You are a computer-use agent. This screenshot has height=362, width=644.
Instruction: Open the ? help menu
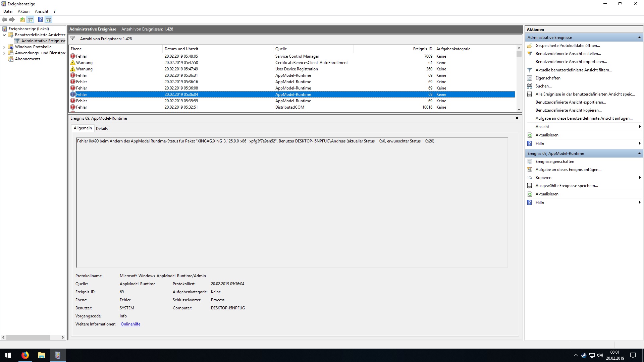click(x=54, y=11)
